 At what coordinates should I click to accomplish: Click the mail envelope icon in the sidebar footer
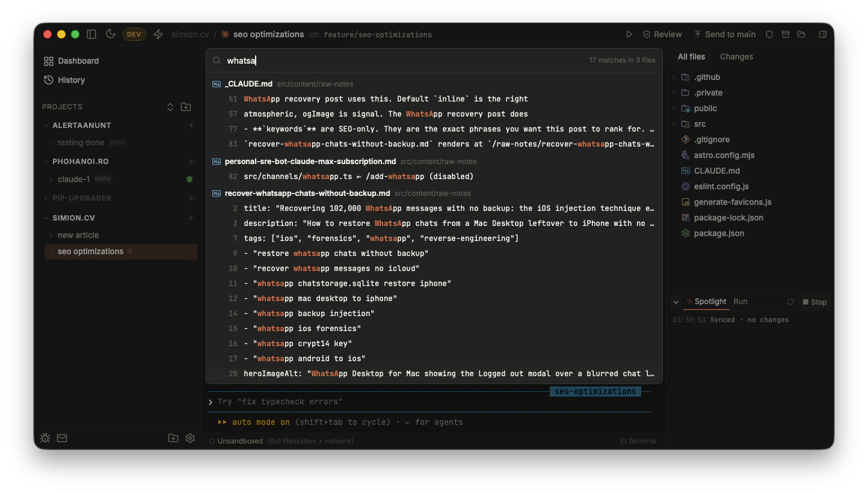pyautogui.click(x=62, y=438)
